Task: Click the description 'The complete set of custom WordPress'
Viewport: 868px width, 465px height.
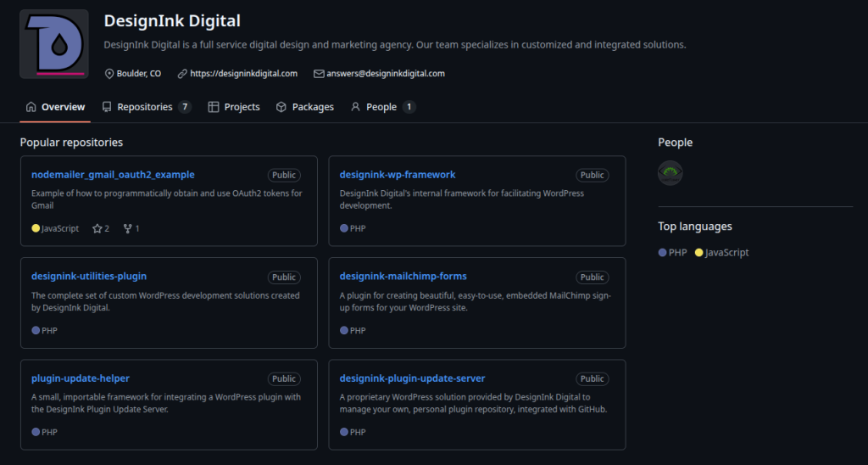Action: [165, 301]
